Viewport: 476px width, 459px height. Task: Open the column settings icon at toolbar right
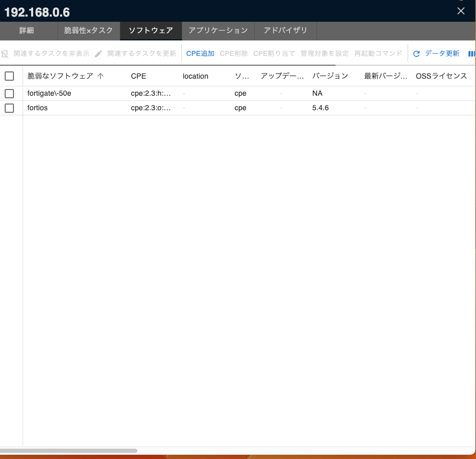[x=471, y=54]
